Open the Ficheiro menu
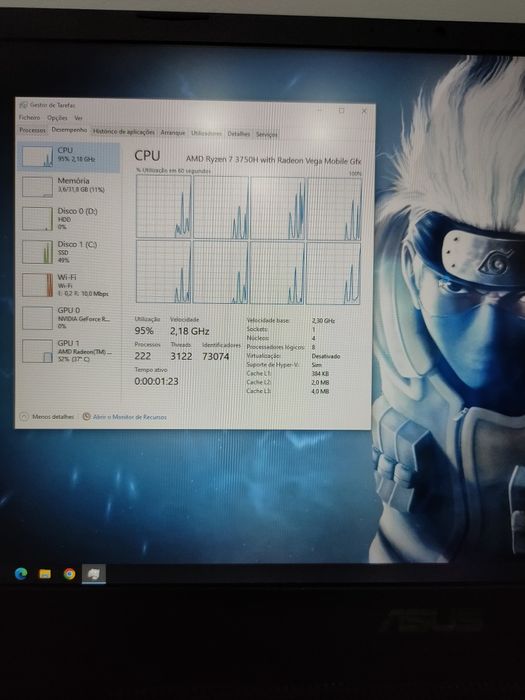 point(29,117)
